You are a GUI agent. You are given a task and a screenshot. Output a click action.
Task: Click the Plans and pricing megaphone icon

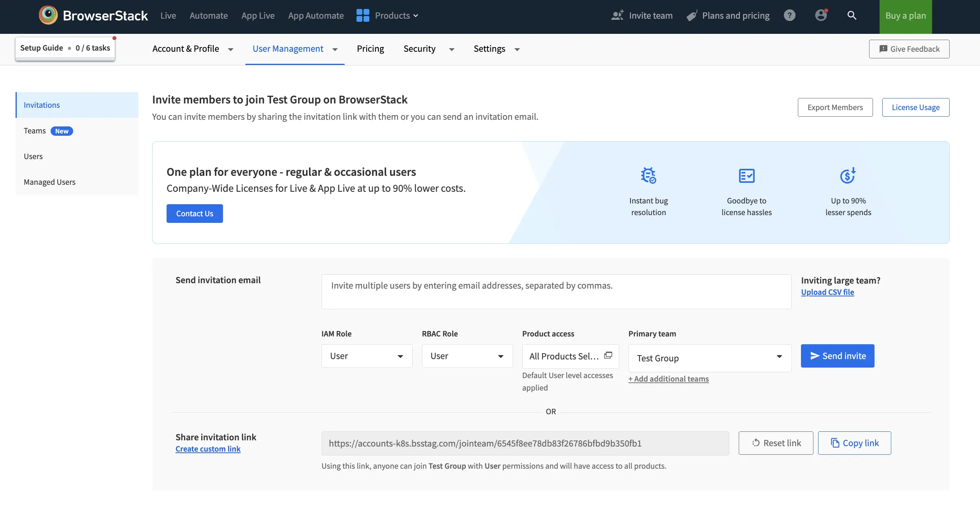(x=691, y=15)
